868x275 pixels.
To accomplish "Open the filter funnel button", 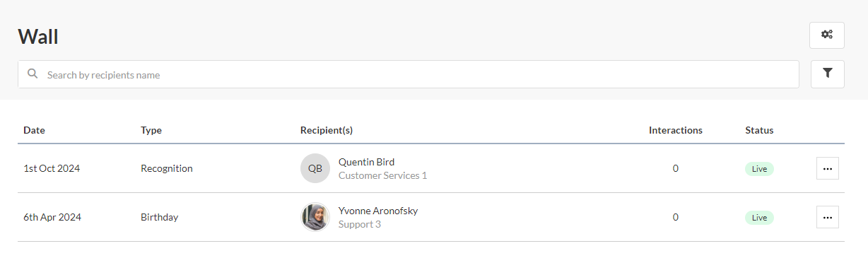I will (827, 74).
